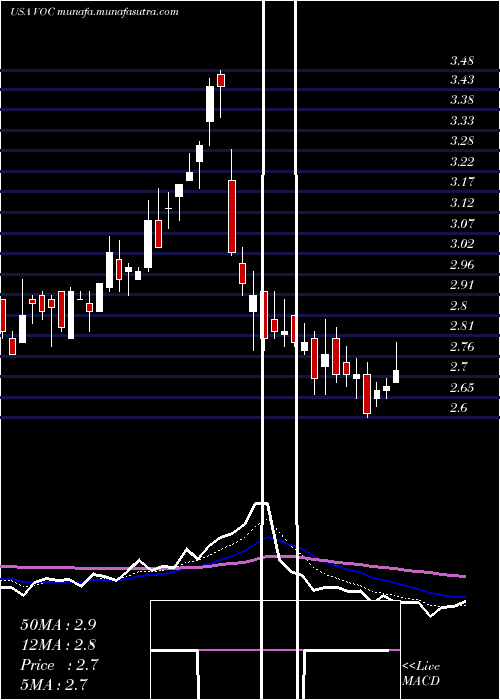
Task: Click the 2.6 price axis label
Action: coord(459,408)
